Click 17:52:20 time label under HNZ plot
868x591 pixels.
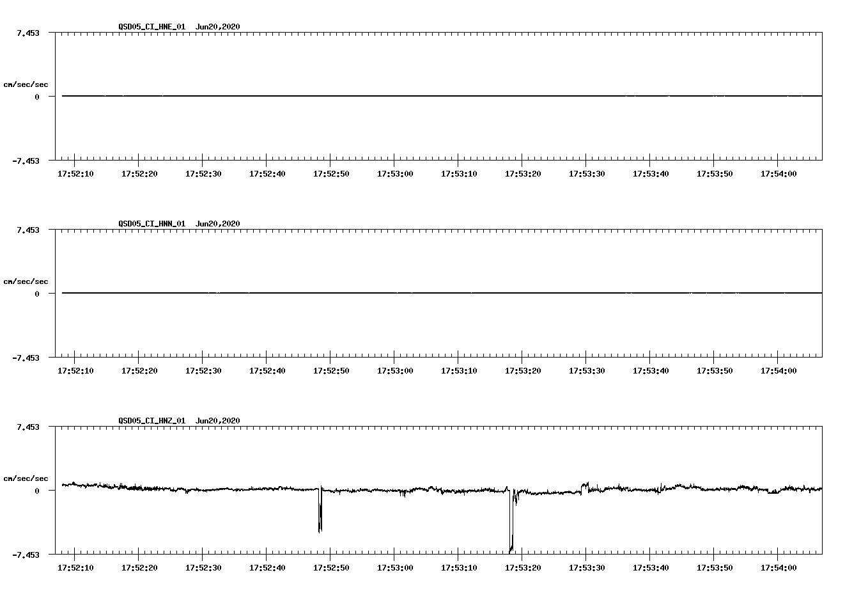coord(139,567)
